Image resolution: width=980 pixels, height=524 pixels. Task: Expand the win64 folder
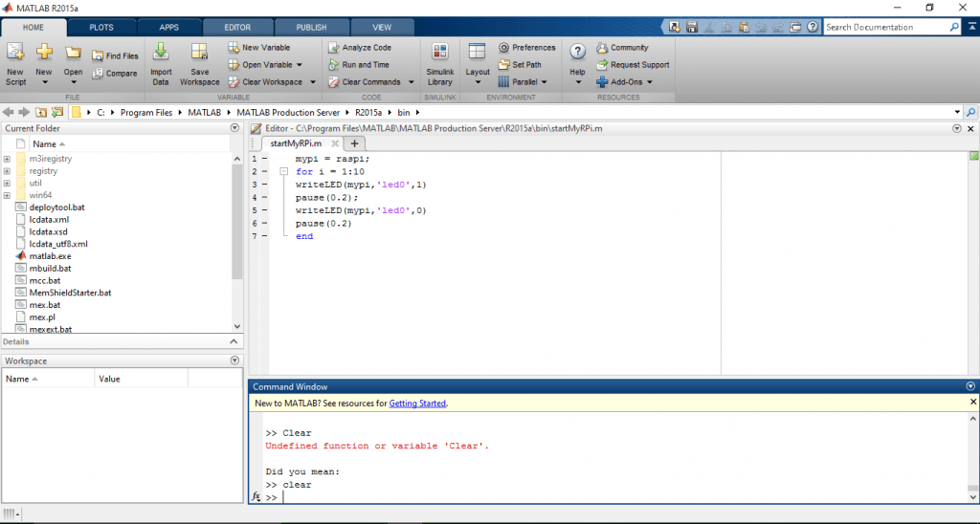pyautogui.click(x=7, y=195)
